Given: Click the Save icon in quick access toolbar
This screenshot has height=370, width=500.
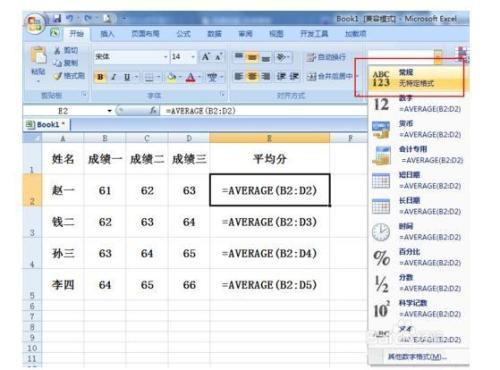Looking at the screenshot, I should tap(57, 19).
